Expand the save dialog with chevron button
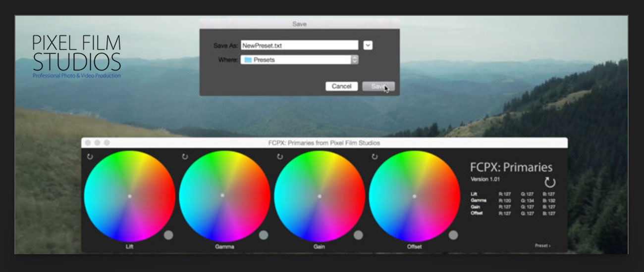 [368, 45]
